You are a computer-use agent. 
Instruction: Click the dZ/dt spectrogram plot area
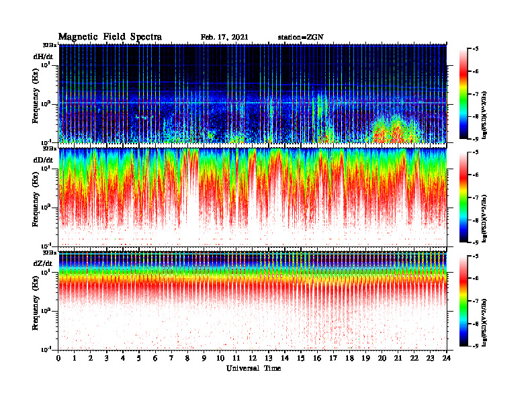coord(253,301)
